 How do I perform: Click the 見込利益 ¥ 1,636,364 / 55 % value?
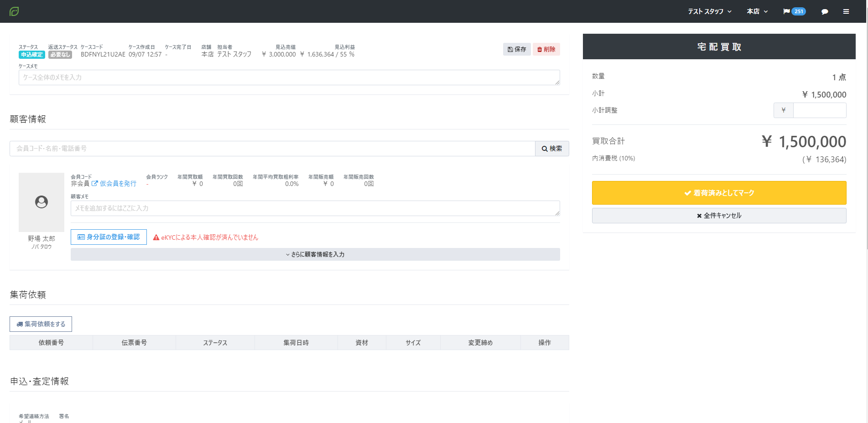(327, 54)
